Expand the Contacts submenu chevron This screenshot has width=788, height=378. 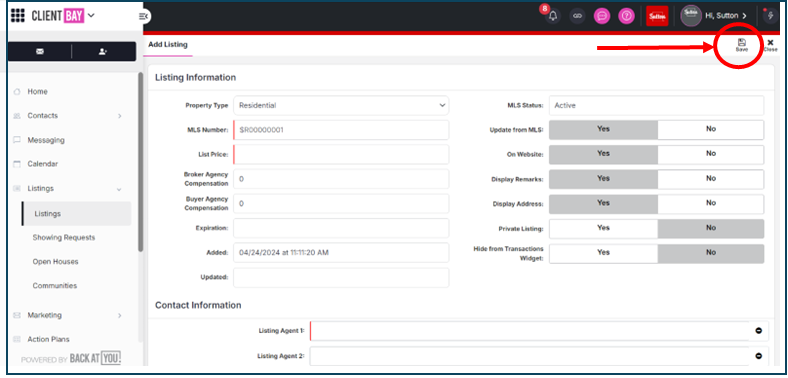[120, 116]
